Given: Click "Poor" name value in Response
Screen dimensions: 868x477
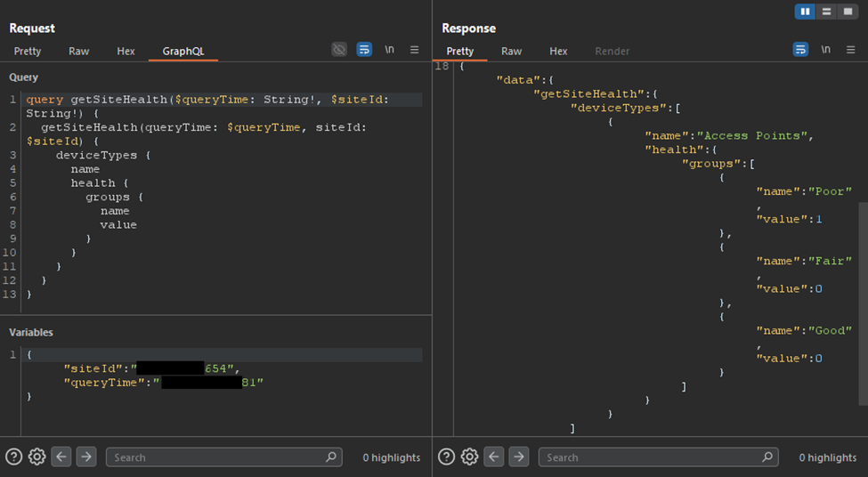Looking at the screenshot, I should (830, 191).
